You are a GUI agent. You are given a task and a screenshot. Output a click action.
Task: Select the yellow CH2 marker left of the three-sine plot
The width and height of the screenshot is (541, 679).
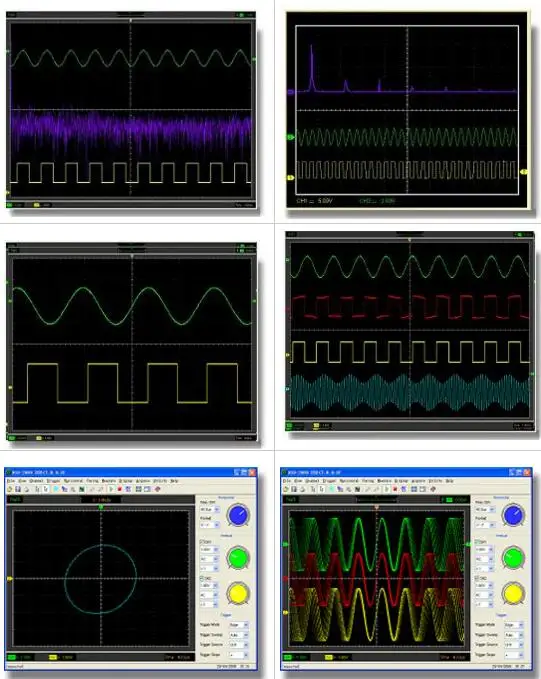pos(285,613)
